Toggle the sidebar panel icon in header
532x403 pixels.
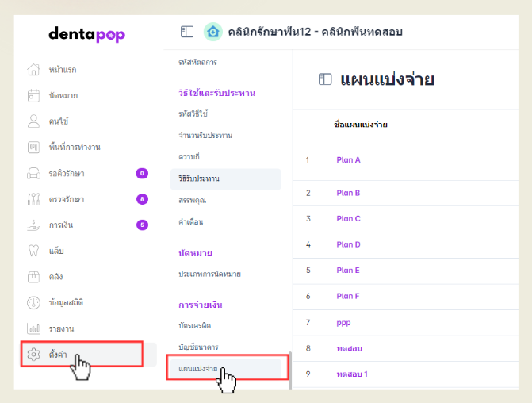coord(187,32)
